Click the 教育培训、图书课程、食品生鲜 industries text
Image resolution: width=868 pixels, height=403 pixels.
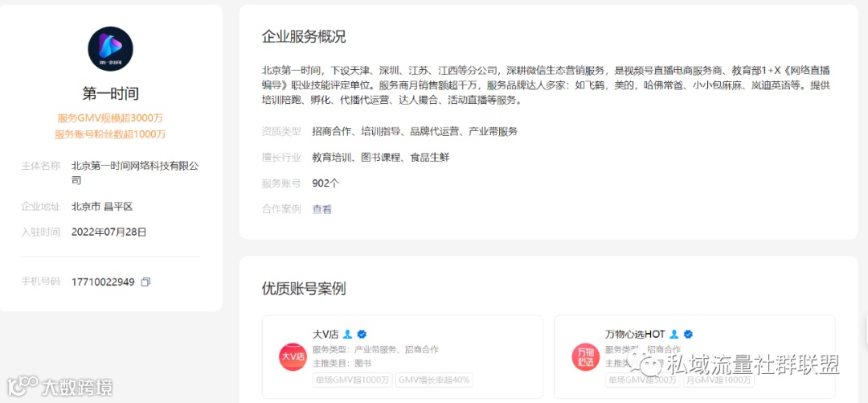point(380,158)
